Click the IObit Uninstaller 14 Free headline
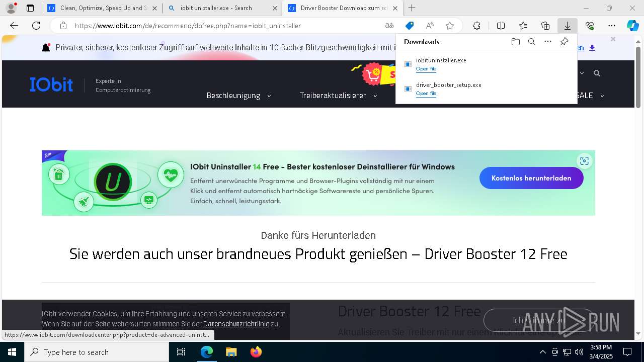The image size is (644, 362). (323, 166)
